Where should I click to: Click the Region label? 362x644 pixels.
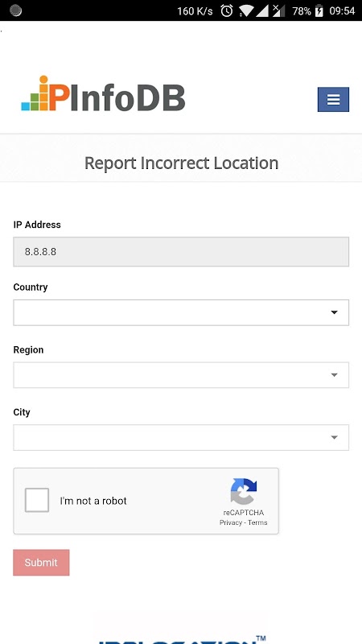coord(28,349)
